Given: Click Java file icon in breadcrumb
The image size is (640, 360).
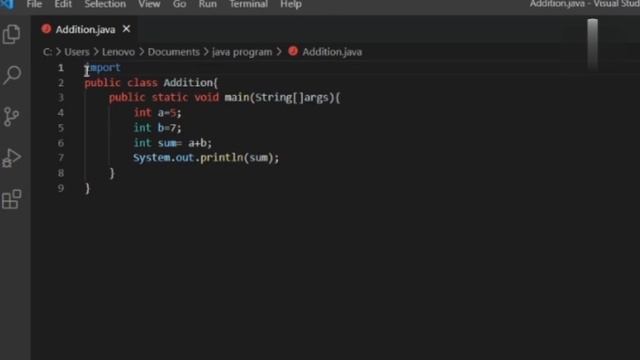Looking at the screenshot, I should coord(293,51).
